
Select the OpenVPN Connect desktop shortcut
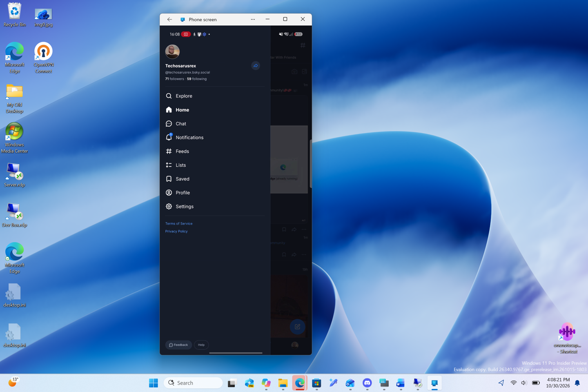[x=43, y=58]
